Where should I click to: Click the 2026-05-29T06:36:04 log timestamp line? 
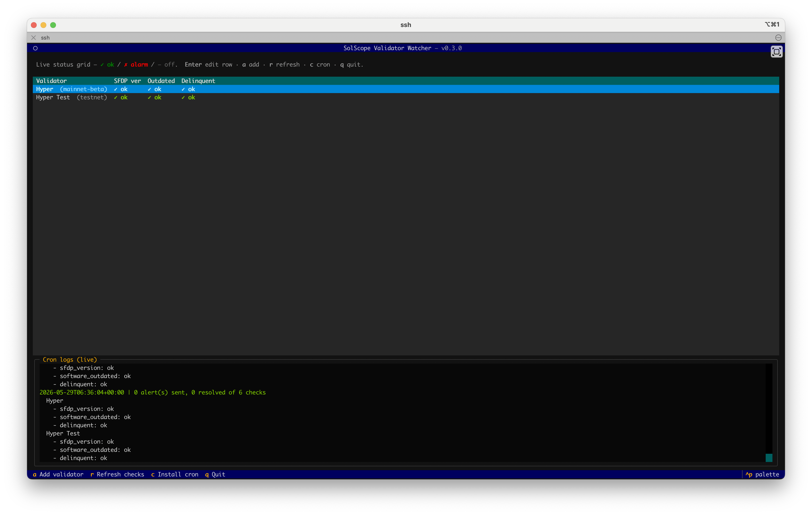click(x=152, y=392)
